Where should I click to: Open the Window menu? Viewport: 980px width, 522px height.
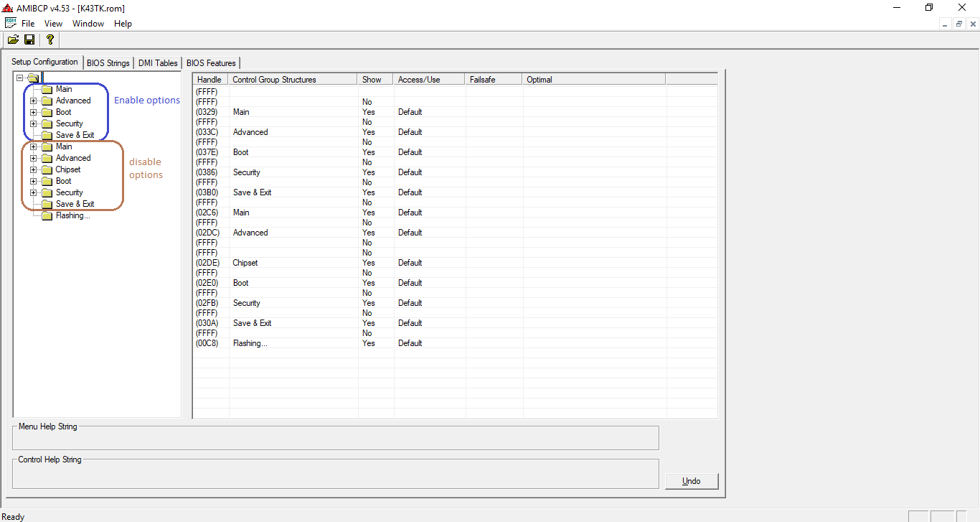(88, 24)
